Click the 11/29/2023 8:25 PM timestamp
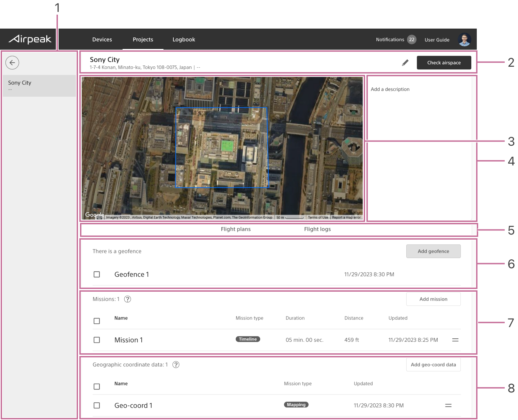The height and width of the screenshot is (420, 518). [x=413, y=340]
